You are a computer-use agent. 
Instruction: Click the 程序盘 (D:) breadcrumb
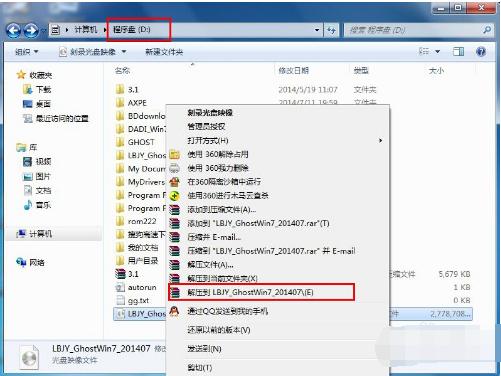click(132, 30)
